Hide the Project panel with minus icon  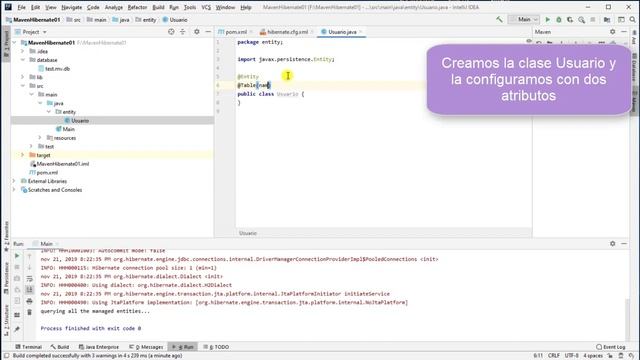pos(208,32)
